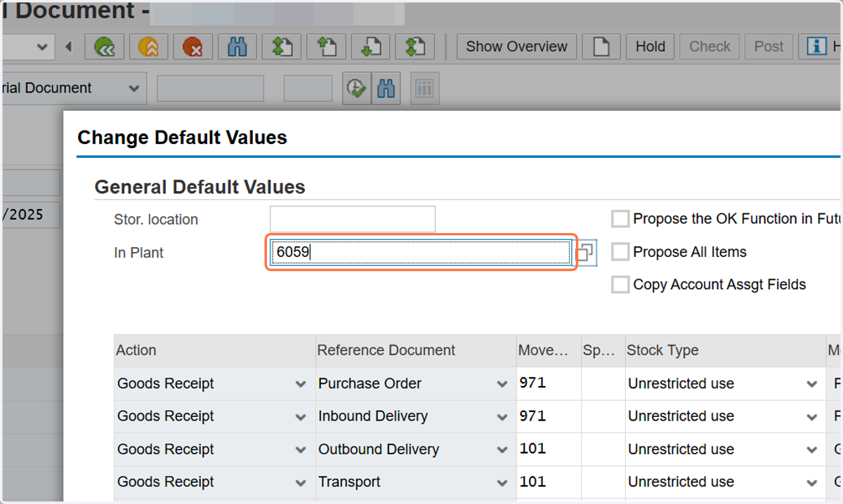
Task: Open Action dropdown in Inbound Delivery row
Action: coord(301,416)
